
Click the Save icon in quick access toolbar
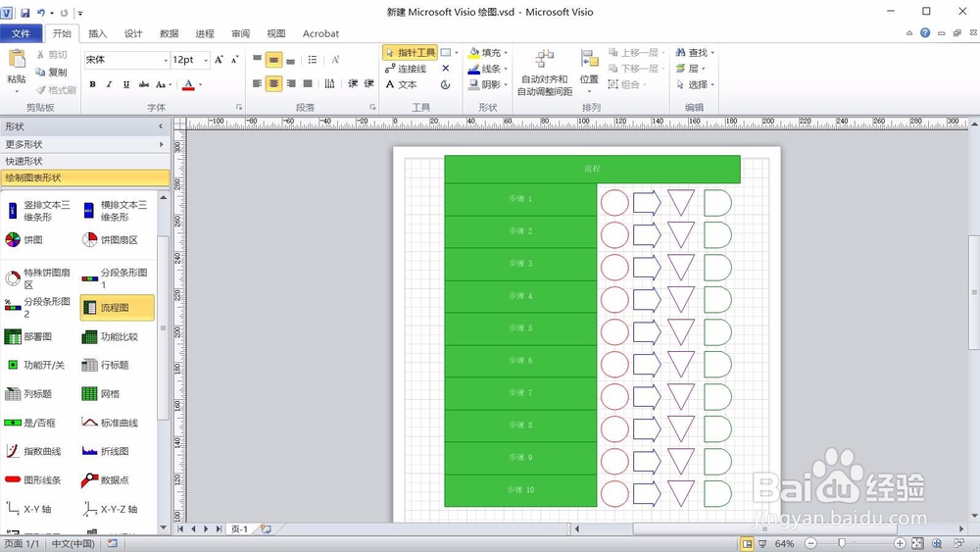click(25, 13)
